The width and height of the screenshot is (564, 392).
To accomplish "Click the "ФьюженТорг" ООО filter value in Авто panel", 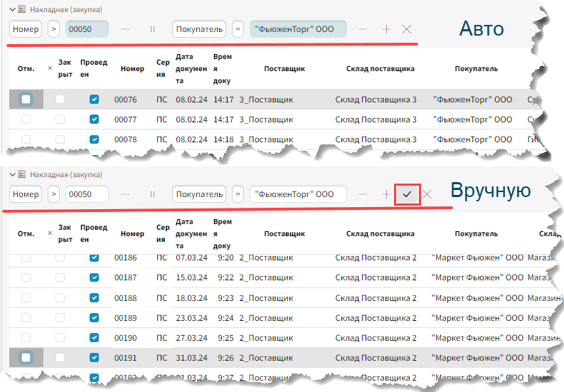I will coord(297,29).
